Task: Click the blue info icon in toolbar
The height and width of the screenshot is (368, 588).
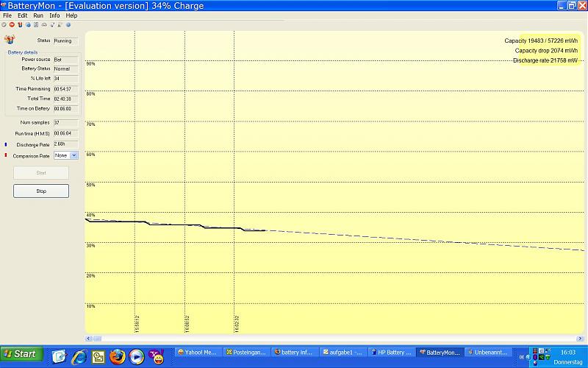Action: pos(28,24)
